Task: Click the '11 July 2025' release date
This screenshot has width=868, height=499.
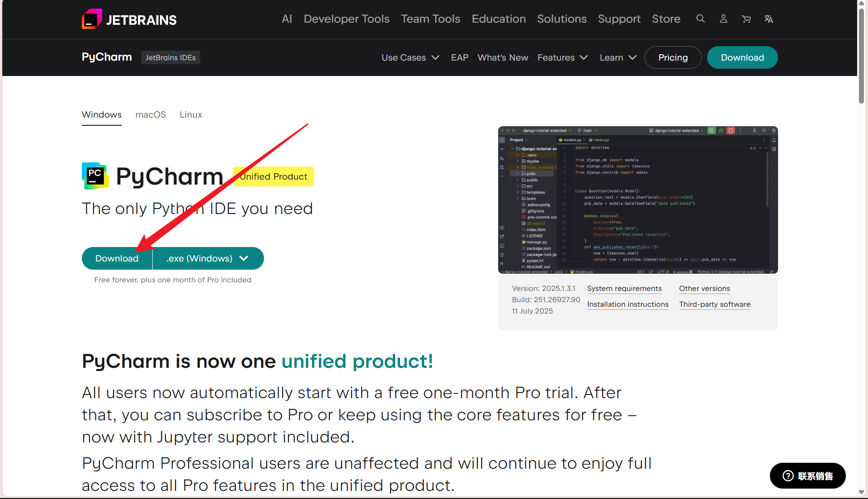Action: tap(533, 311)
